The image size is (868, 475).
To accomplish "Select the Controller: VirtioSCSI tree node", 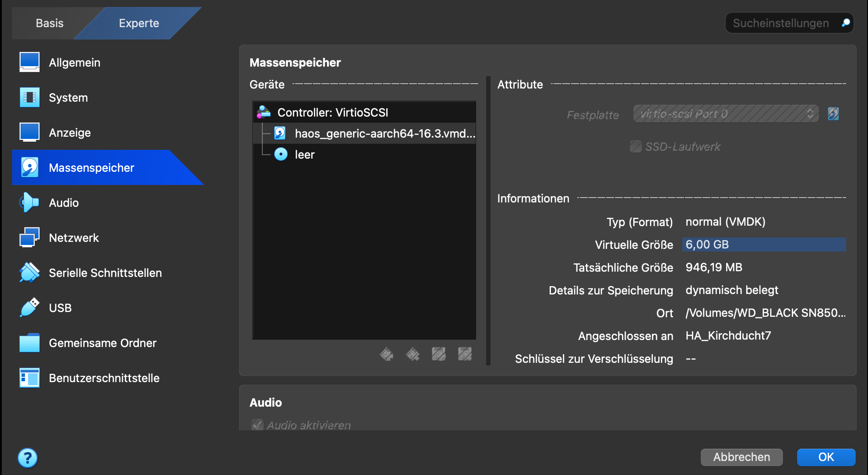I will click(x=332, y=113).
